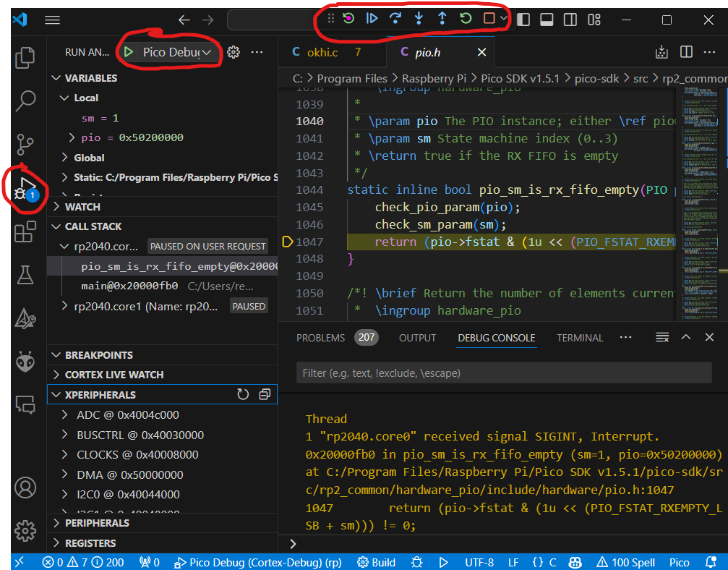Open the PlatformIO alien icon view
The image size is (728, 570).
[25, 362]
